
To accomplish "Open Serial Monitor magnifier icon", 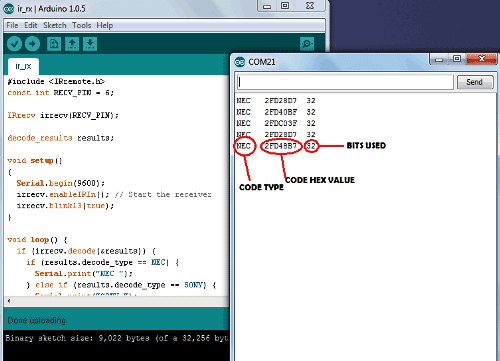I will [307, 44].
